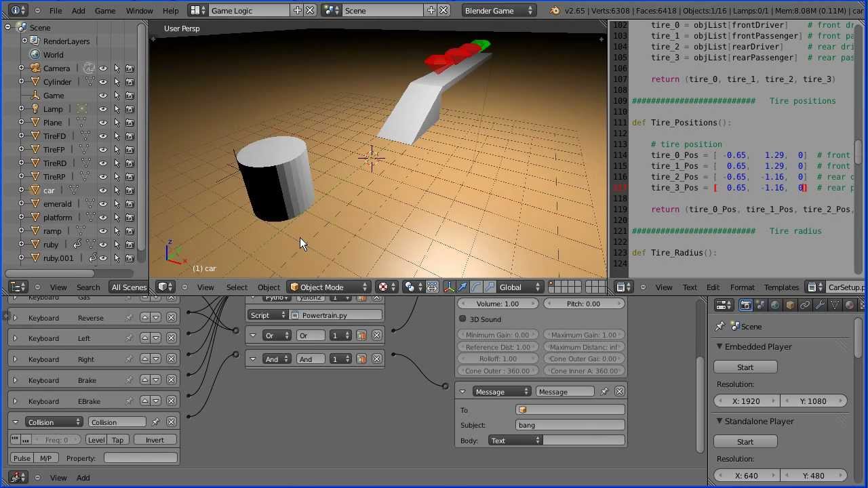Open the Select menu in 3D view
868x488 pixels.
point(237,287)
